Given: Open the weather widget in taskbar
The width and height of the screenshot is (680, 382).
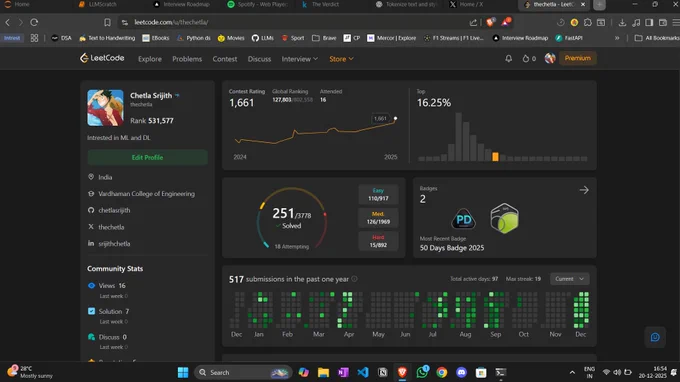Looking at the screenshot, I should click(29, 372).
